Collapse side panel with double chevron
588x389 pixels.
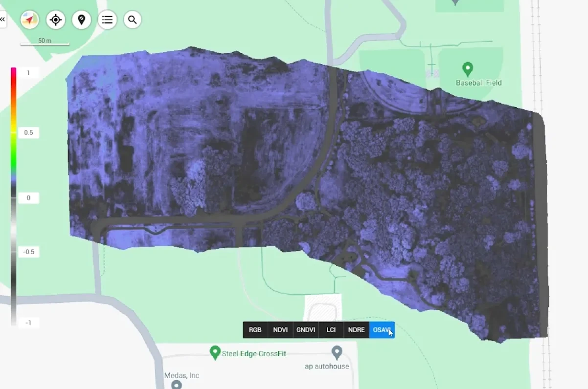click(x=2, y=20)
